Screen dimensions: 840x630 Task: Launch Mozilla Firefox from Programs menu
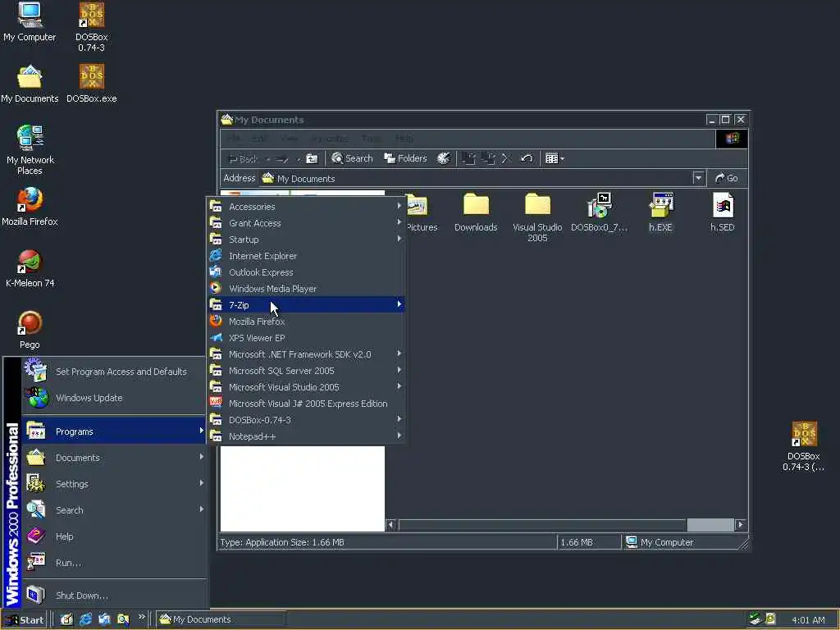click(306, 322)
